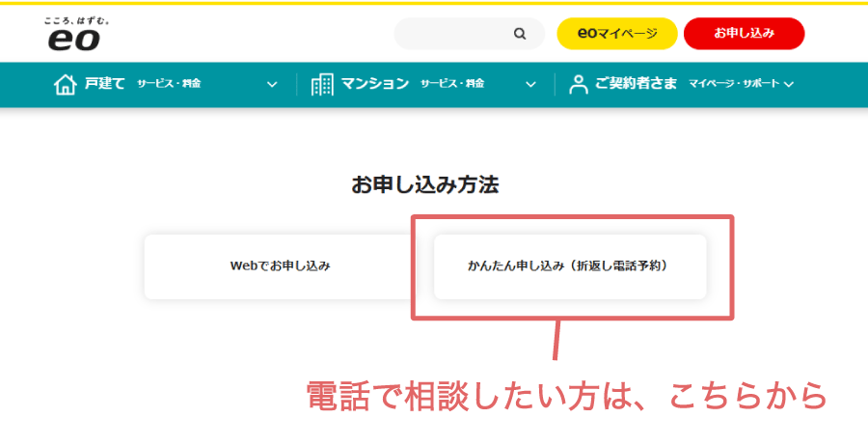Click the magnifying glass search icon
Screen dimensions: 868x446
tap(520, 34)
